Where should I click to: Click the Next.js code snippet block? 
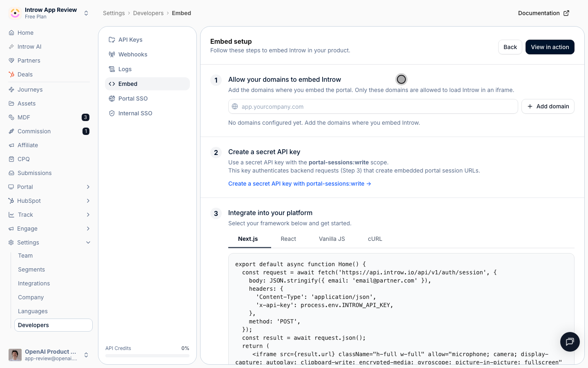pyautogui.click(x=401, y=309)
